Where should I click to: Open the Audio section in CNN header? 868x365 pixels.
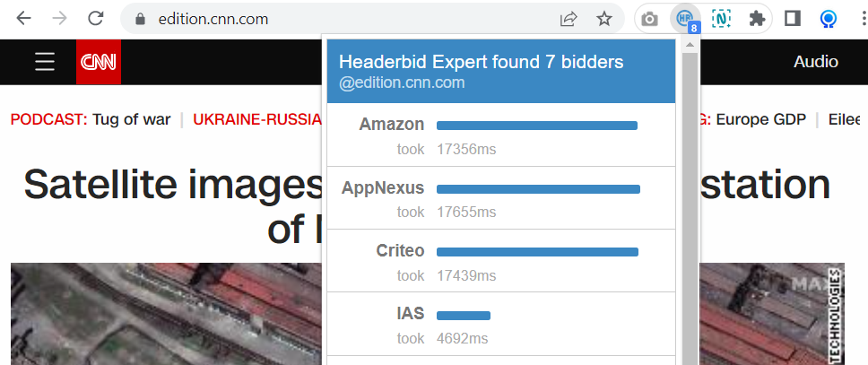[x=815, y=62]
